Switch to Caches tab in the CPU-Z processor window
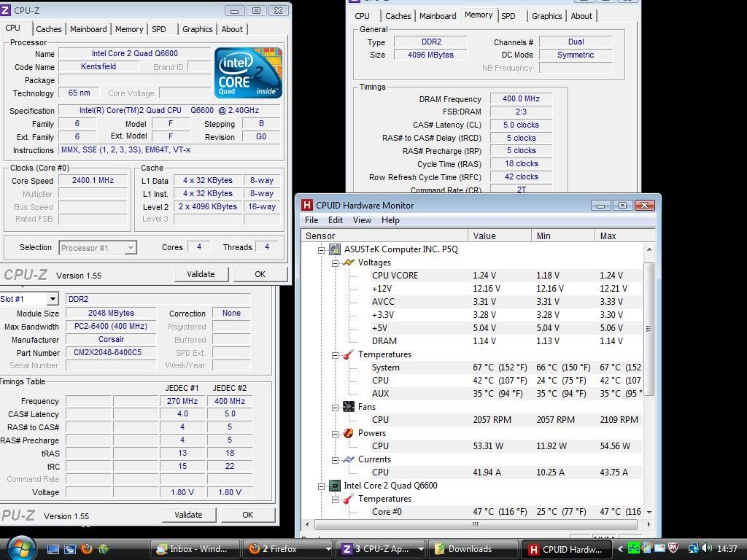This screenshot has height=560, width=747. tap(49, 29)
